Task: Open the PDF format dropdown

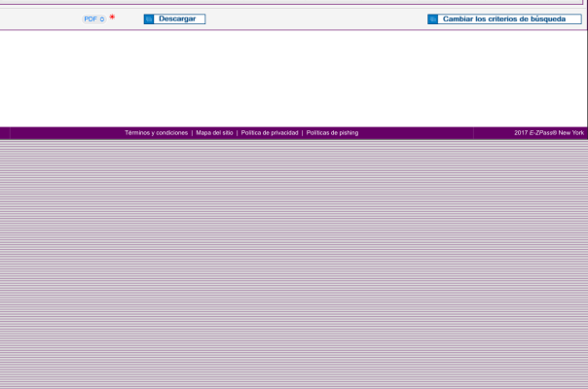Action: pyautogui.click(x=93, y=19)
